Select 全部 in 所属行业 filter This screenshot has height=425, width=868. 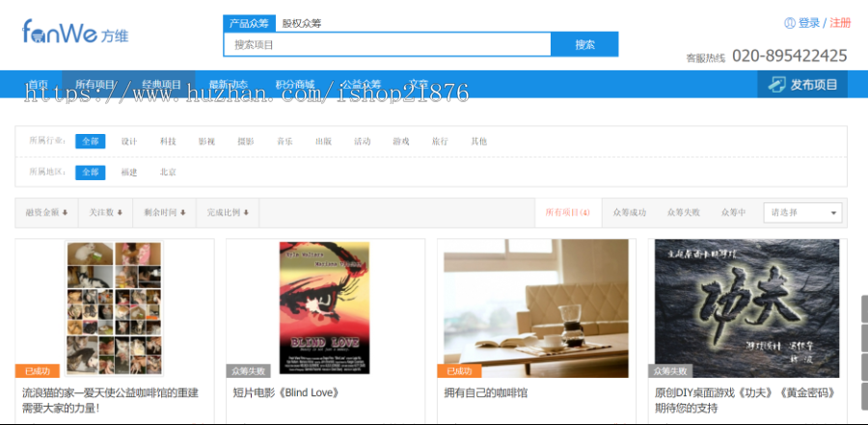91,141
